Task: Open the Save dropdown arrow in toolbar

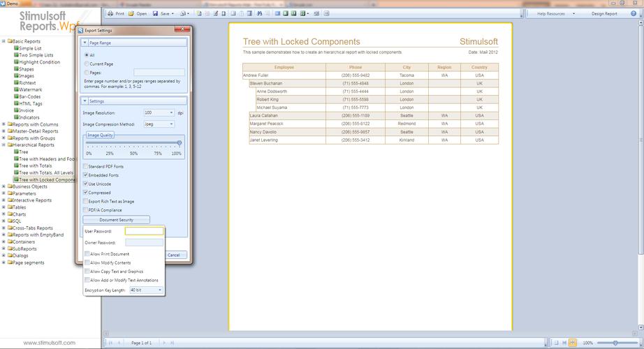Action: 173,13
